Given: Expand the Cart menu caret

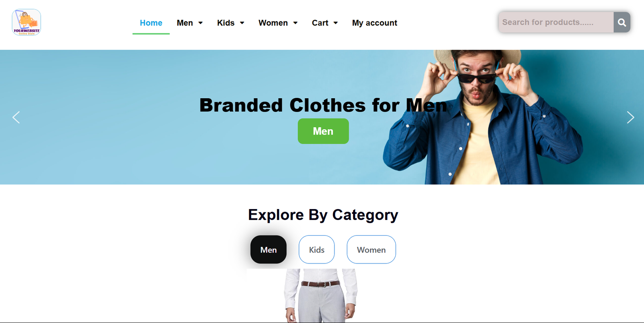Looking at the screenshot, I should (x=336, y=23).
